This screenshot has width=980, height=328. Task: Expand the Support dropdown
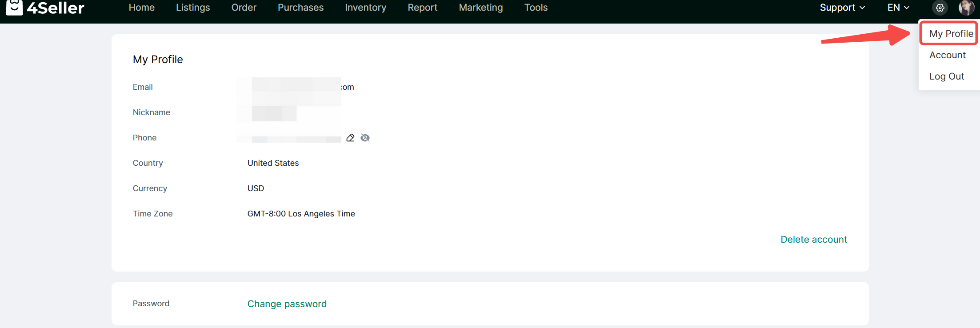point(842,8)
